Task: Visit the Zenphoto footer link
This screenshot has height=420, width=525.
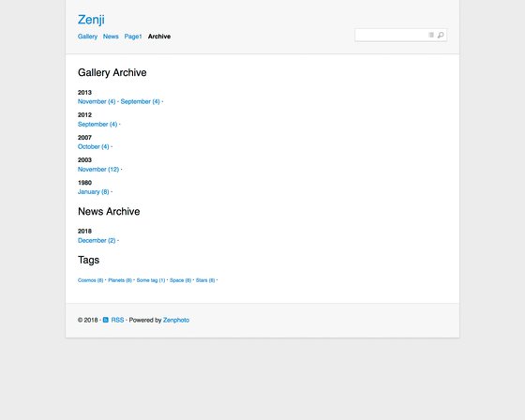Action: tap(176, 320)
